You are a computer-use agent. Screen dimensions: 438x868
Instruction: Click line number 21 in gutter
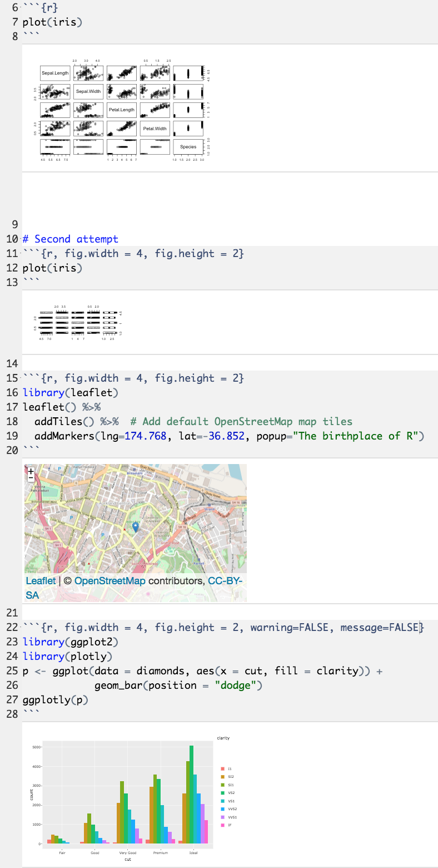[12, 613]
